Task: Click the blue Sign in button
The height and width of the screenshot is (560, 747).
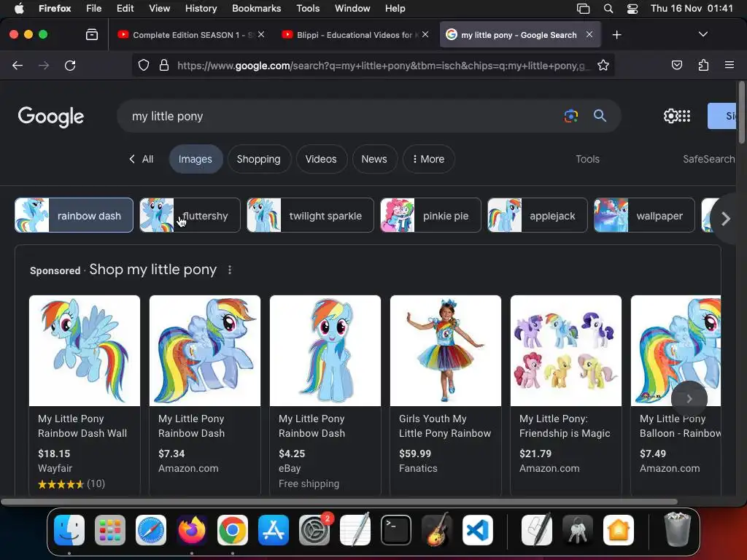Action: click(723, 116)
